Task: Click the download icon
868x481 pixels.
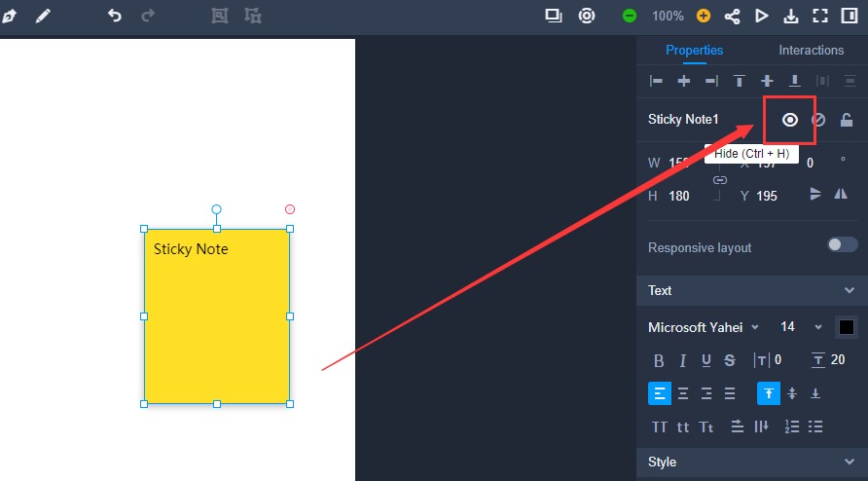Action: point(791,17)
